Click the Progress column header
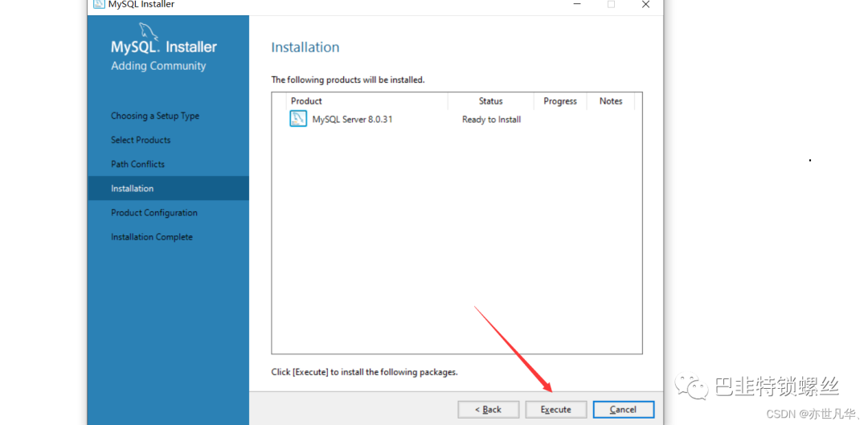This screenshot has width=868, height=425. [x=560, y=101]
